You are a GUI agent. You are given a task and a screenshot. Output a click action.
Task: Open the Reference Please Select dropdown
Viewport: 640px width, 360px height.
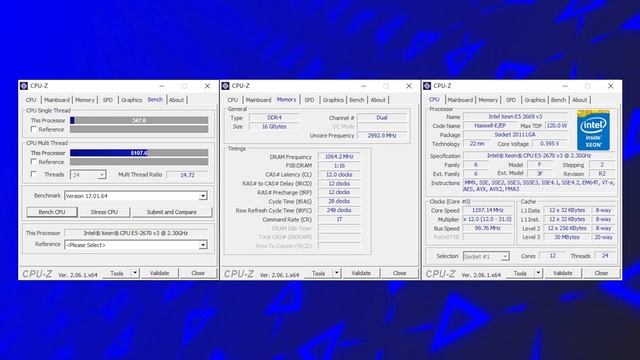[x=136, y=245]
